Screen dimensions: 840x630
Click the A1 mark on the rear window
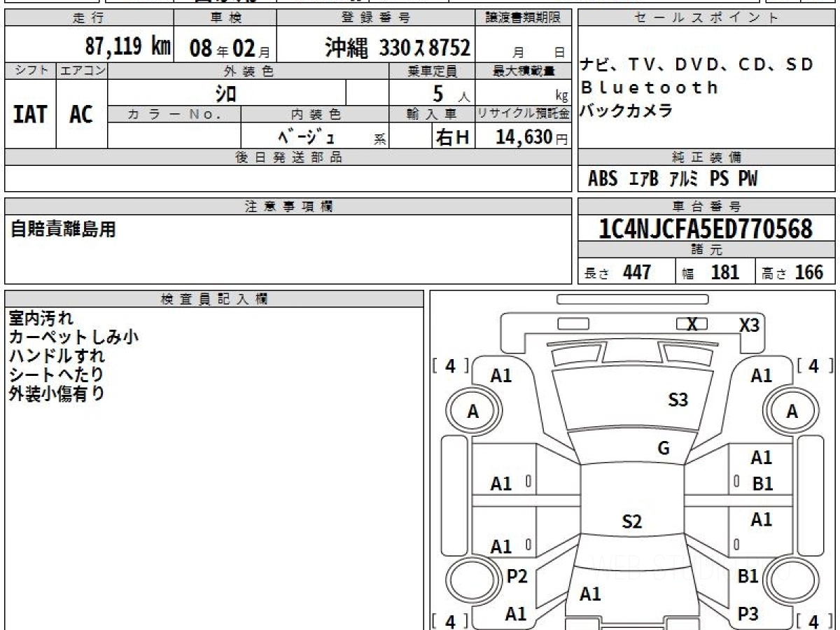click(x=590, y=594)
